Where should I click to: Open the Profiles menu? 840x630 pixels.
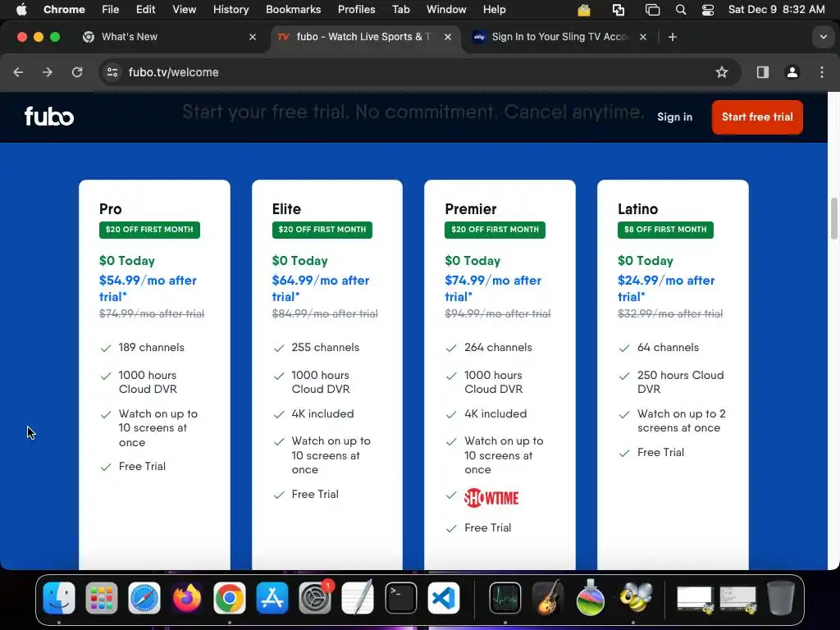(x=356, y=9)
